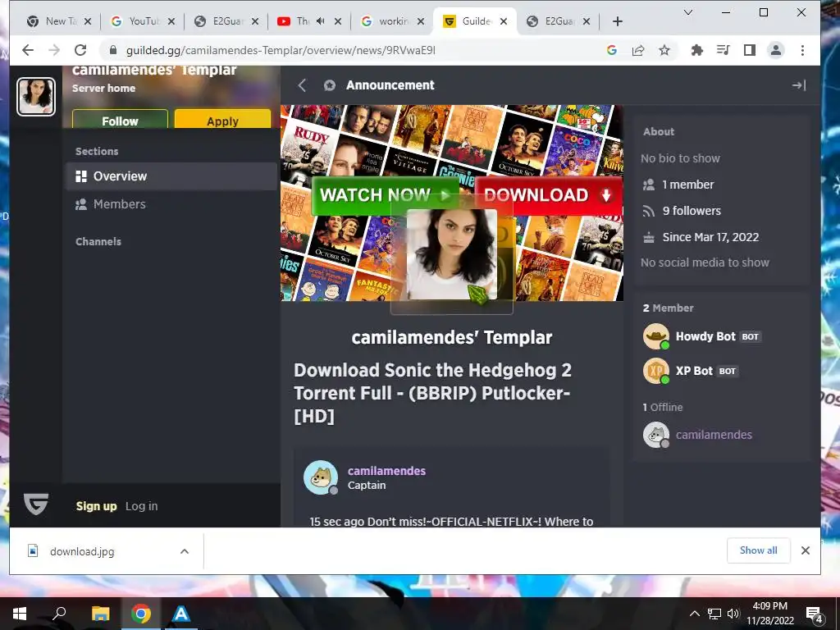Viewport: 840px width, 630px height.
Task: Click the server avatar in the left rail
Action: coord(36,97)
